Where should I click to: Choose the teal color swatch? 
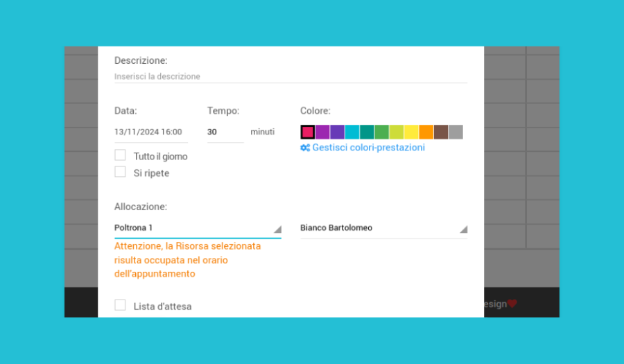pyautogui.click(x=367, y=132)
